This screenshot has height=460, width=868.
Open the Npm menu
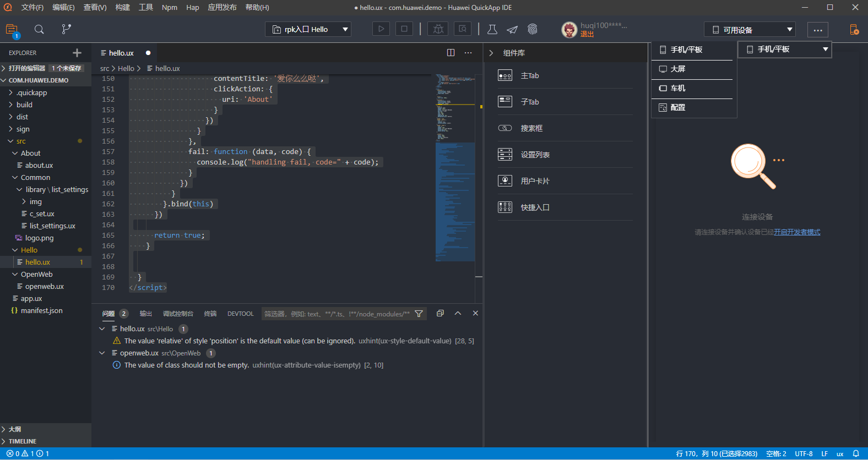[x=170, y=7]
